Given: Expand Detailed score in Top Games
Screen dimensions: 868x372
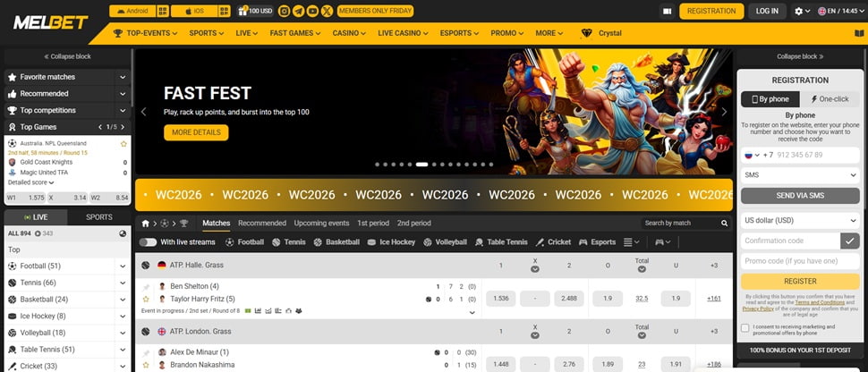Looking at the screenshot, I should (x=31, y=182).
